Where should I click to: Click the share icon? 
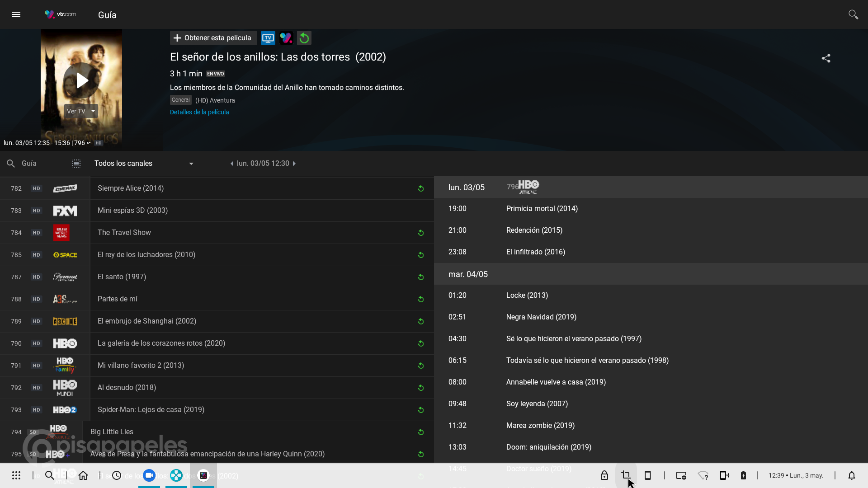[x=826, y=58]
